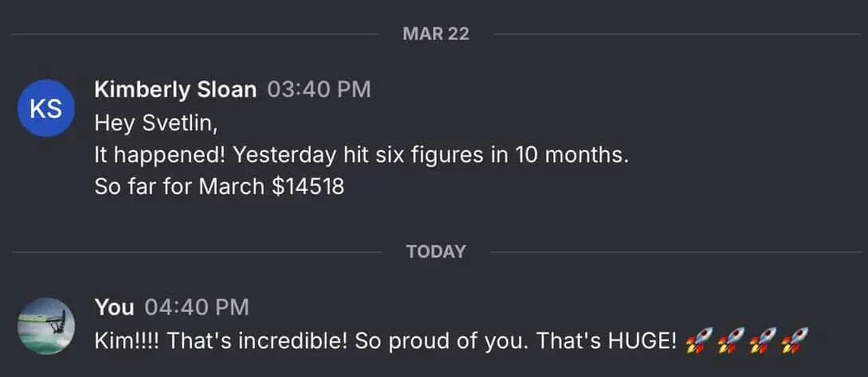
Task: Click the TODAY date divider label
Action: [x=436, y=251]
